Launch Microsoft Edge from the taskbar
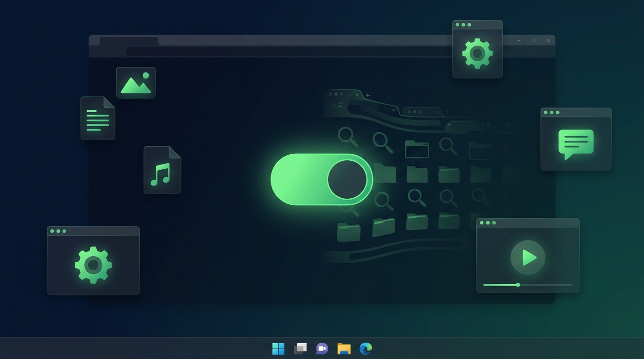This screenshot has width=644, height=359. pyautogui.click(x=366, y=349)
